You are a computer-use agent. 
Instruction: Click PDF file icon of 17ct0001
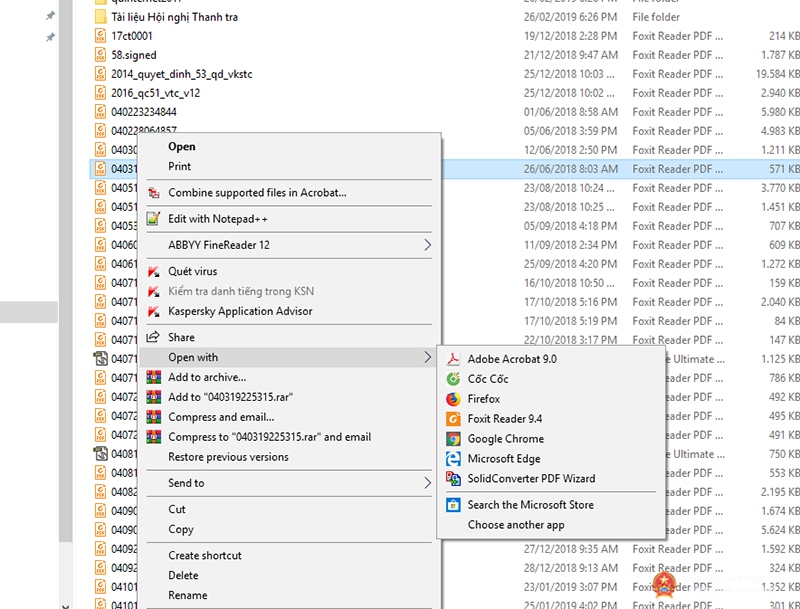point(101,36)
